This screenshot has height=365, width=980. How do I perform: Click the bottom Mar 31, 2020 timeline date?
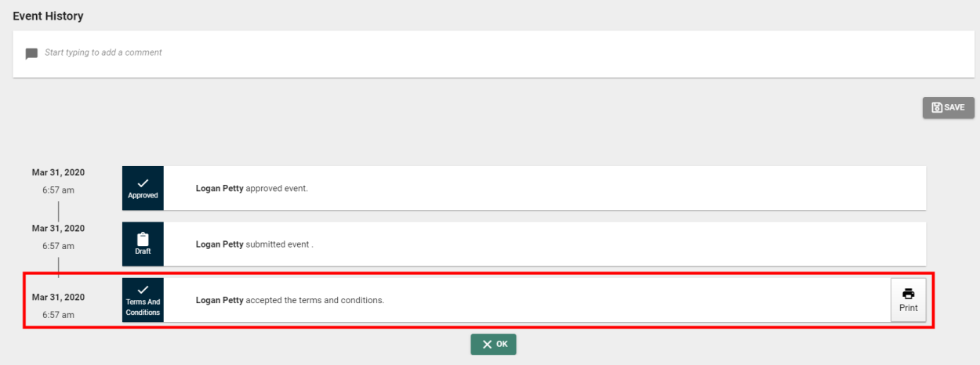[x=58, y=298]
